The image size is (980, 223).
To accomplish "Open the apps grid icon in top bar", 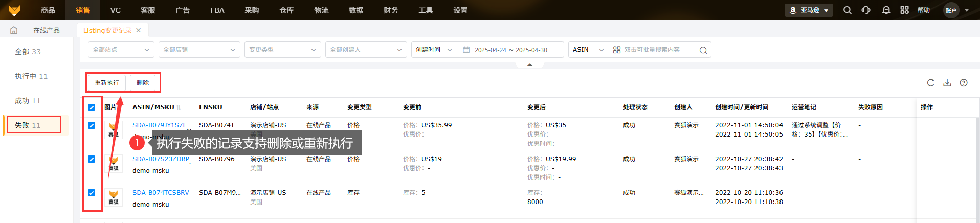I will [x=904, y=10].
